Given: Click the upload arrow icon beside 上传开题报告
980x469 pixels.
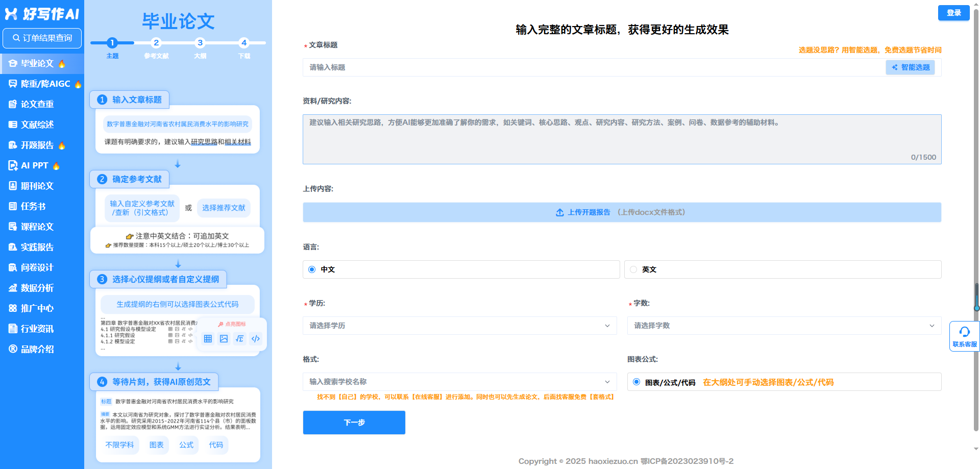Looking at the screenshot, I should coord(560,212).
